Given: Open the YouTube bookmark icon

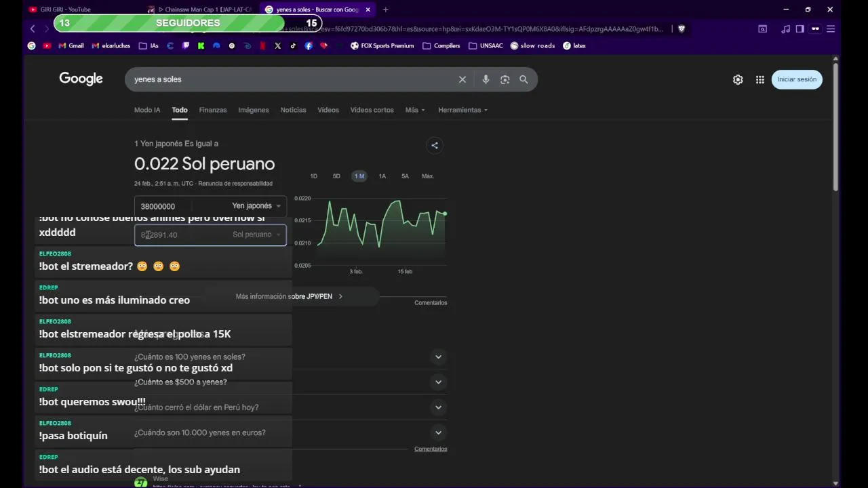Looking at the screenshot, I should pyautogui.click(x=47, y=46).
